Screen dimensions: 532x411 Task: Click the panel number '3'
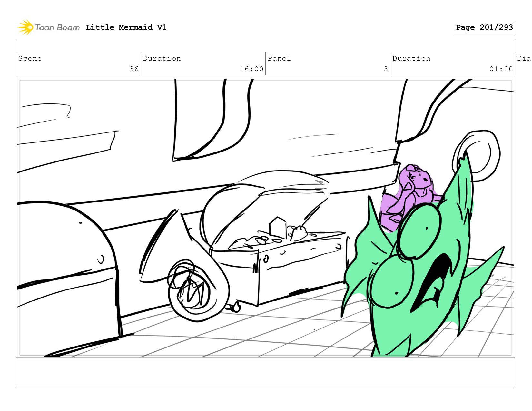(386, 69)
